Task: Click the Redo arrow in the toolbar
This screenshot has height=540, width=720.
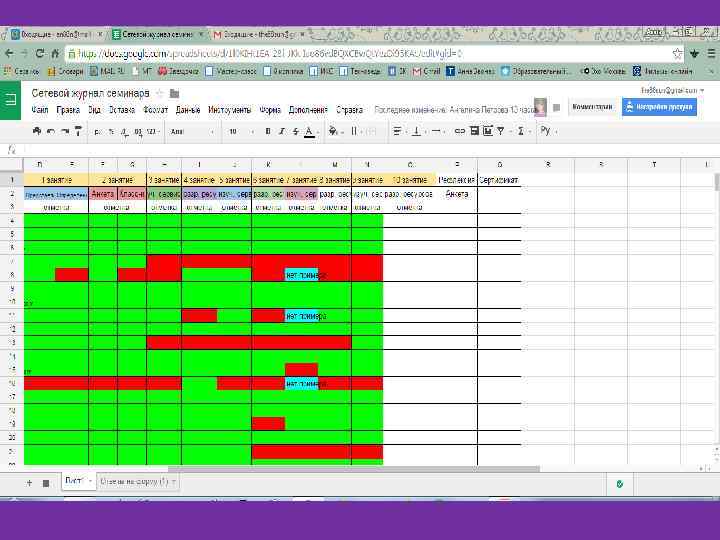Action: pyautogui.click(x=65, y=131)
